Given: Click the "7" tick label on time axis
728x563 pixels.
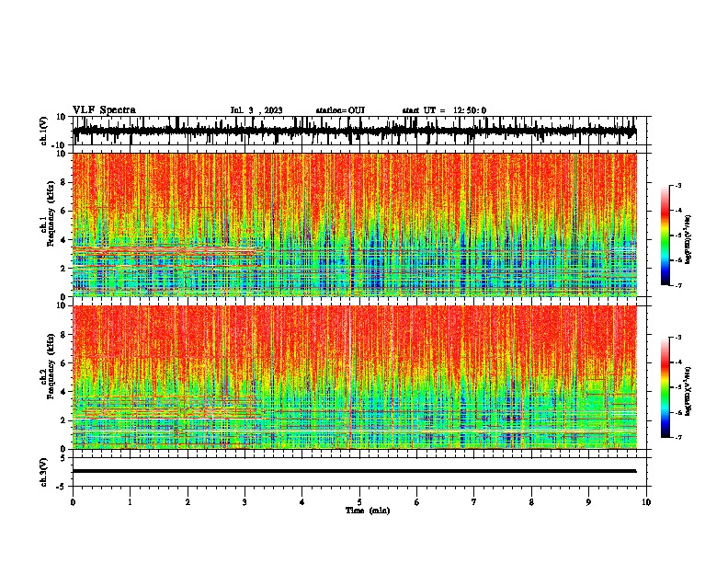Looking at the screenshot, I should pos(474,502).
